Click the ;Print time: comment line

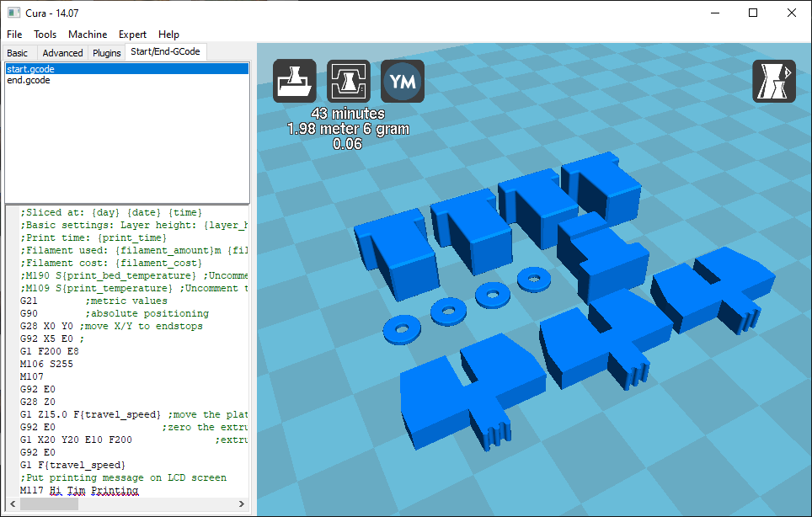tap(93, 237)
